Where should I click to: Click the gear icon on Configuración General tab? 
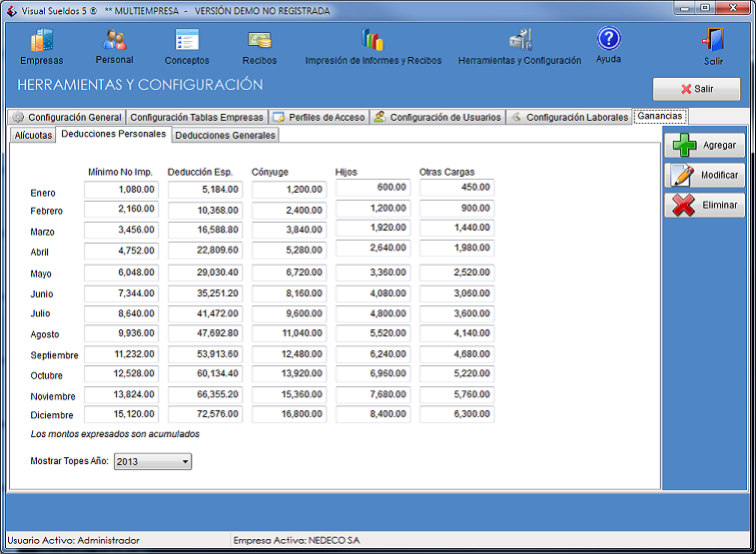pos(18,117)
